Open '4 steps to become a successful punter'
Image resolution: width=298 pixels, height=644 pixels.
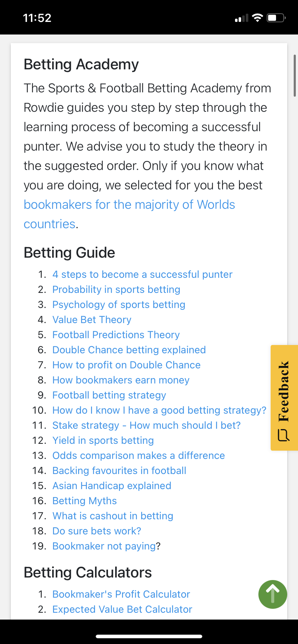142,275
